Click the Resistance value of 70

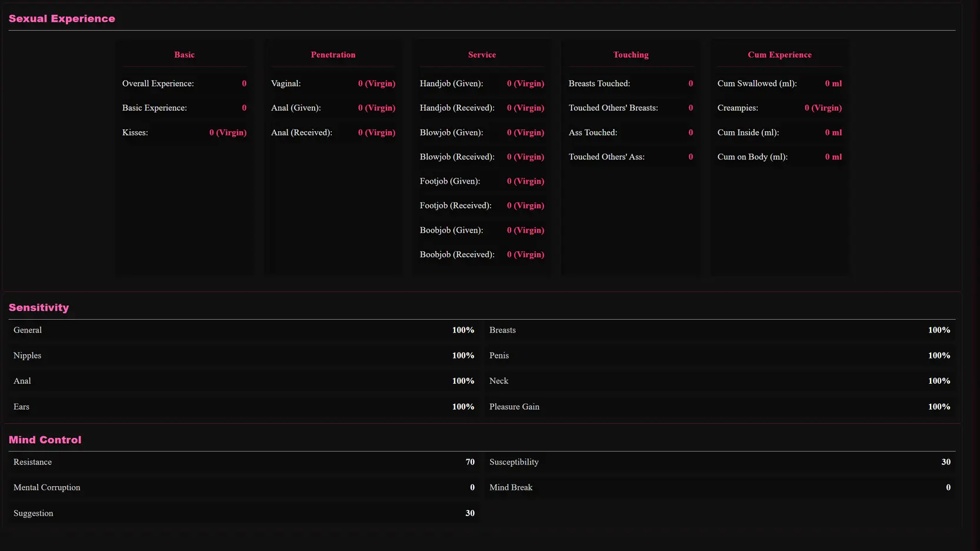[x=470, y=462]
